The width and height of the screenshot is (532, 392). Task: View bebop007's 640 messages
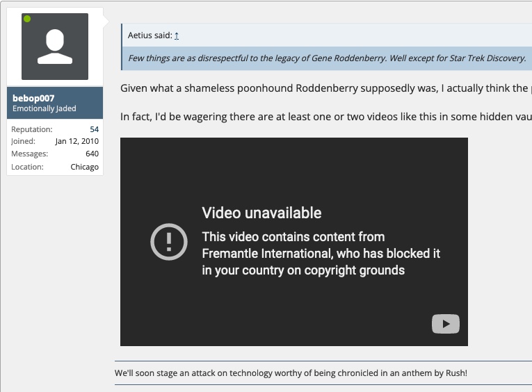coord(92,154)
